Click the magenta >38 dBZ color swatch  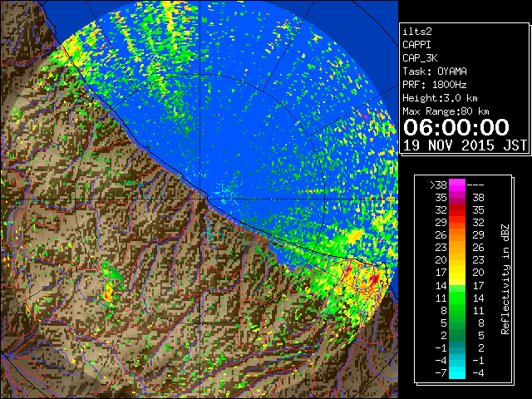tap(457, 185)
